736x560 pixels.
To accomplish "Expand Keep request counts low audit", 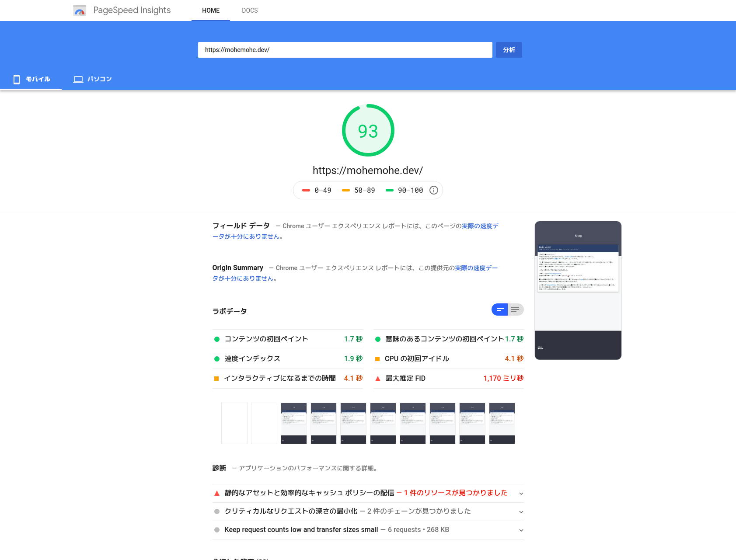I will [x=368, y=530].
